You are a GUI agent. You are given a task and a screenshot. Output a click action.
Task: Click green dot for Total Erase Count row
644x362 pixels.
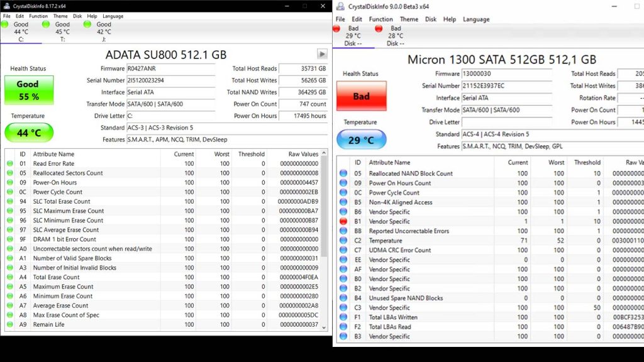coord(10,277)
